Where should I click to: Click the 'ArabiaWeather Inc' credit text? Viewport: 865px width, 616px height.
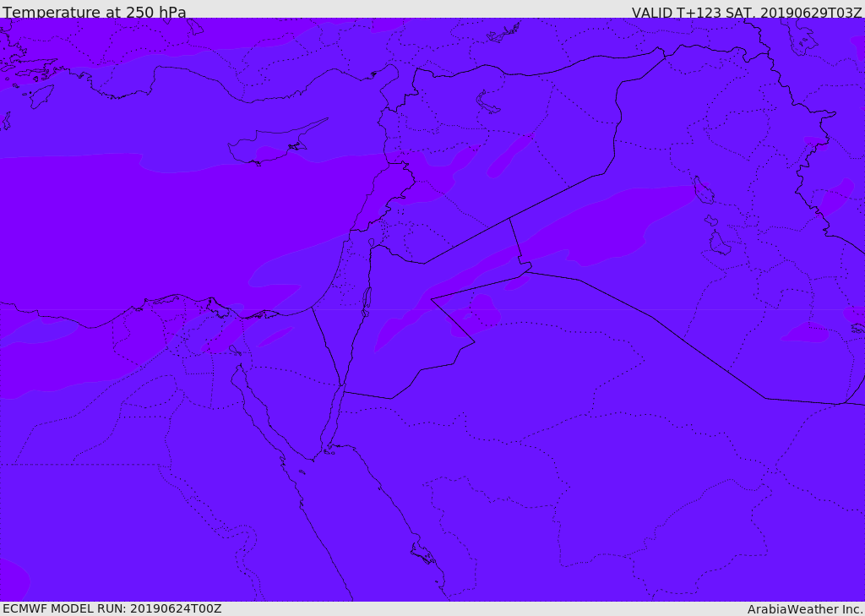(805, 609)
